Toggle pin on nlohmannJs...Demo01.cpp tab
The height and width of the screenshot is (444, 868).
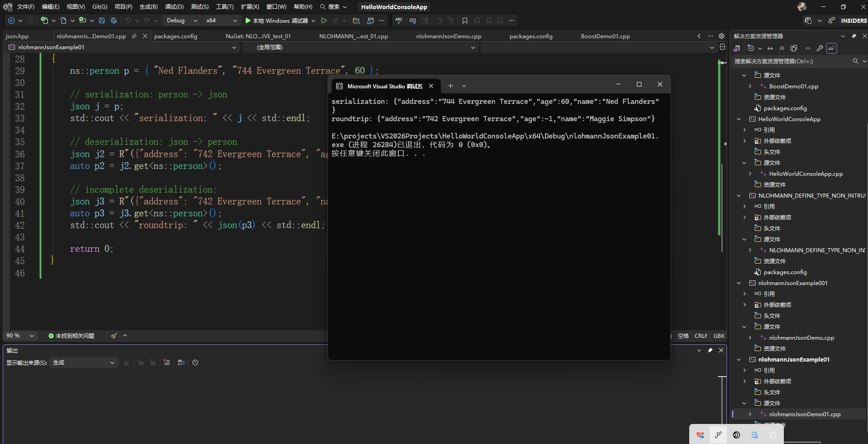(x=134, y=36)
